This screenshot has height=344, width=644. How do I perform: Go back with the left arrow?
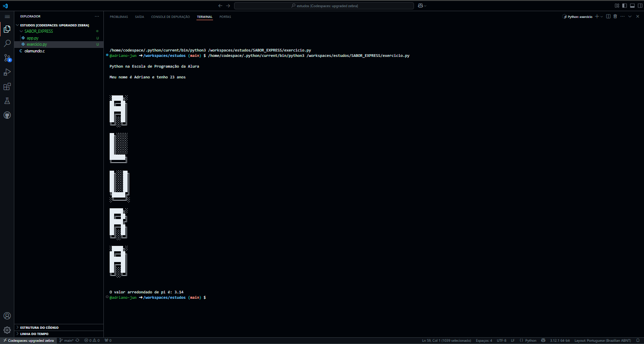coord(220,5)
